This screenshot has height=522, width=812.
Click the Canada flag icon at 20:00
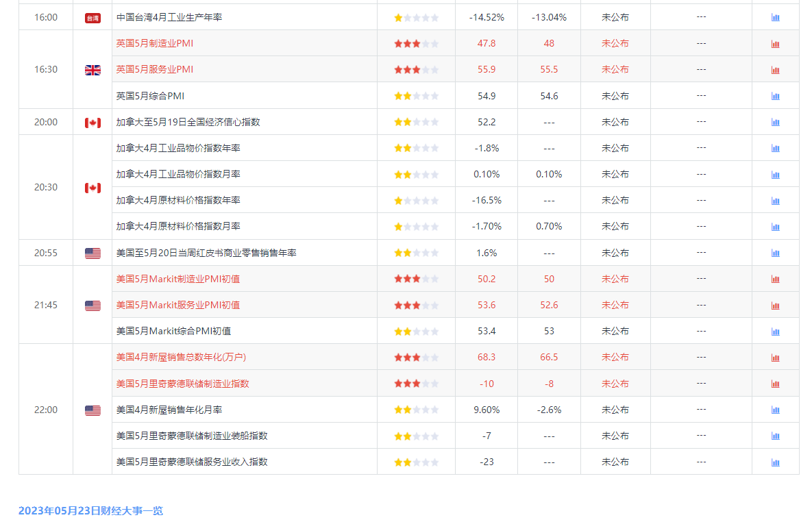click(x=93, y=123)
